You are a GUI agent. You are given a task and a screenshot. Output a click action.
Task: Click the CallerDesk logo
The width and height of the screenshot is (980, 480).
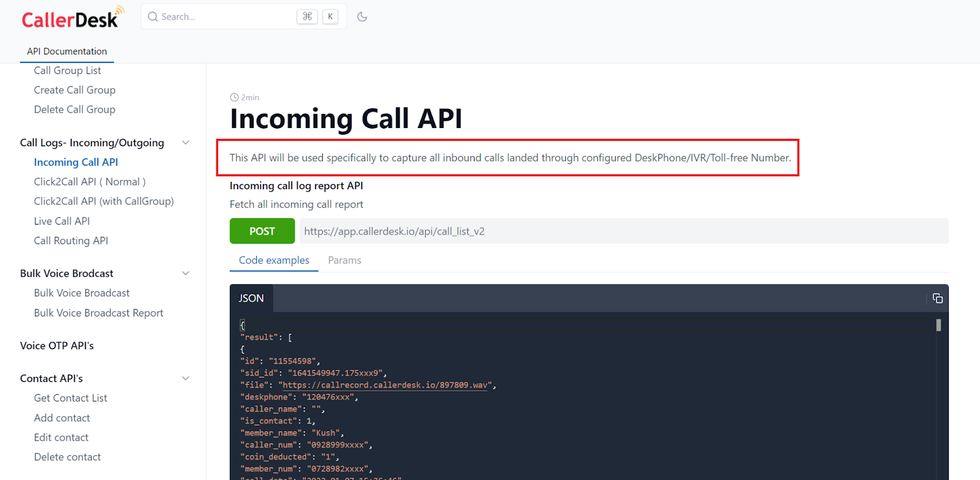point(72,18)
